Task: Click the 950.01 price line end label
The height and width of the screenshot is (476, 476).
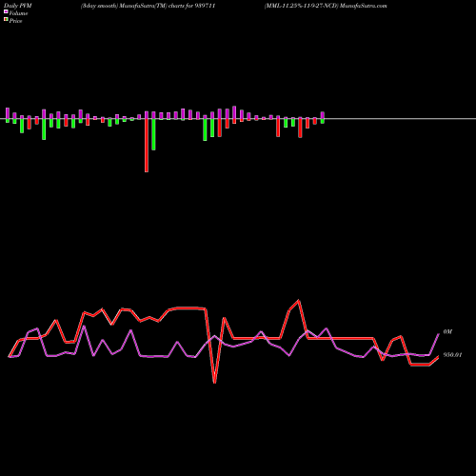Action: (x=452, y=355)
